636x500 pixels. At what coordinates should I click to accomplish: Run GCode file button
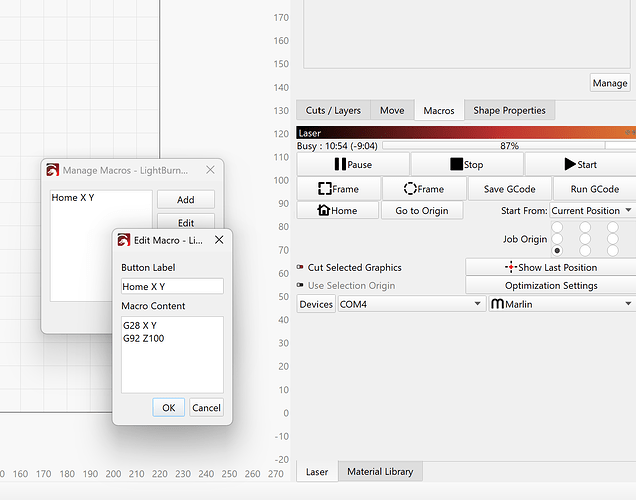point(595,189)
